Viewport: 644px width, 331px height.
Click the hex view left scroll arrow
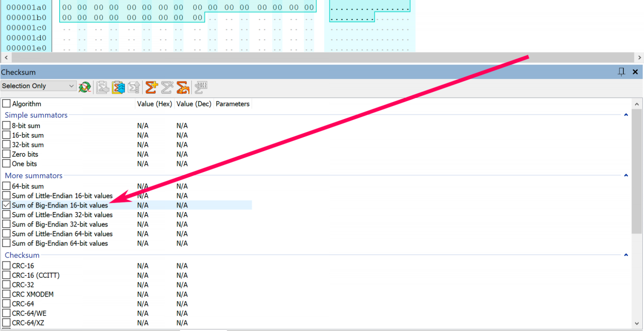tap(5, 58)
